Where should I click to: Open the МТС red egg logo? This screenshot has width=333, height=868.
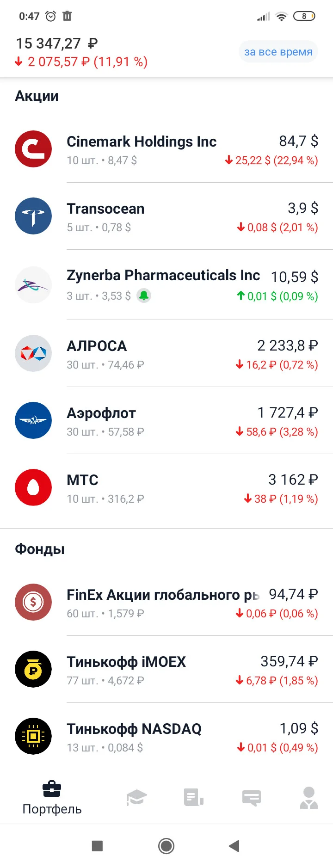click(33, 487)
